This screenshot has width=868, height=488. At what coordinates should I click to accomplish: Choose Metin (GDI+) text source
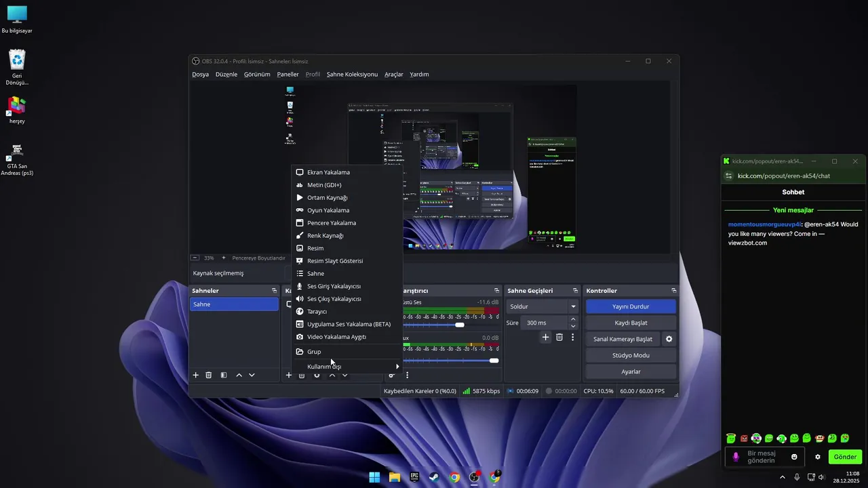347,185
